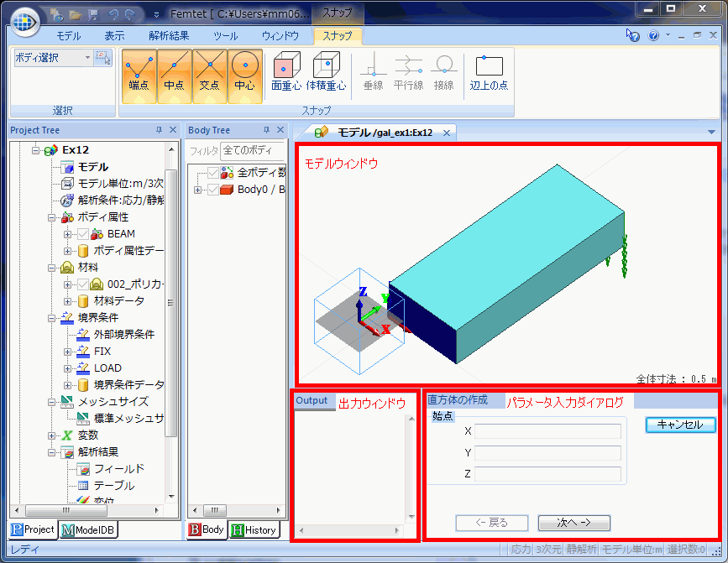Expand the 変数 variables tree node

tap(51, 435)
